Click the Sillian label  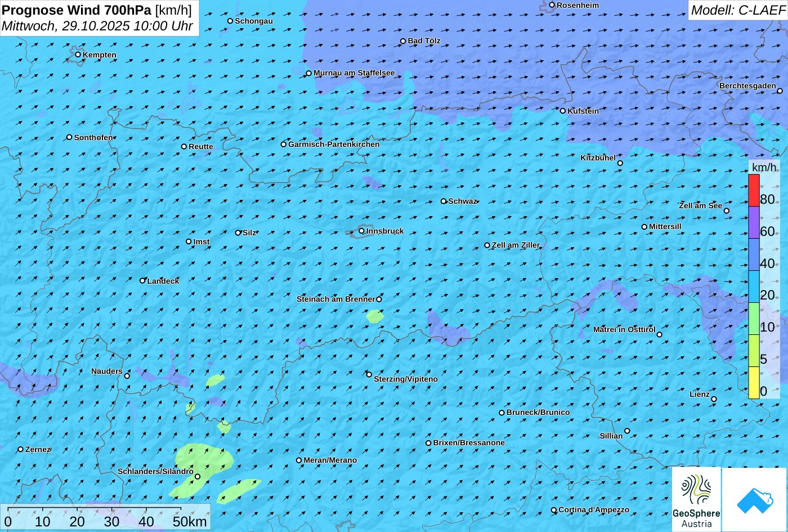(x=611, y=436)
